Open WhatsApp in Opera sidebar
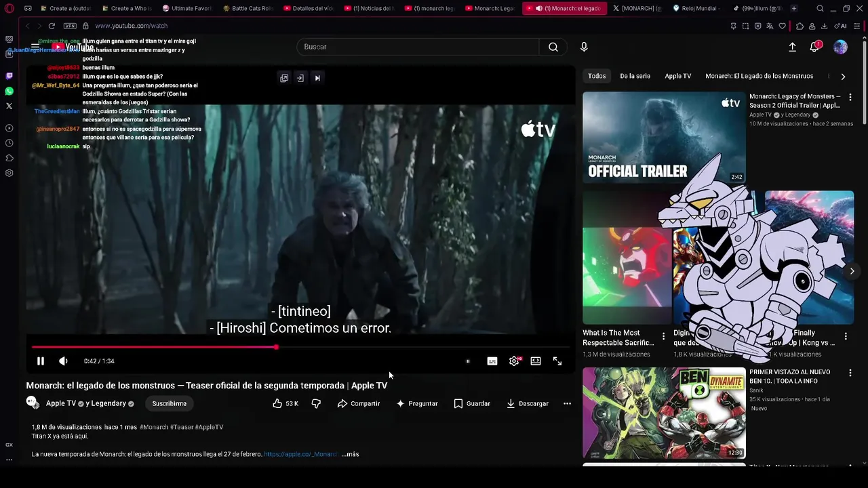The image size is (868, 488). pos(9,91)
